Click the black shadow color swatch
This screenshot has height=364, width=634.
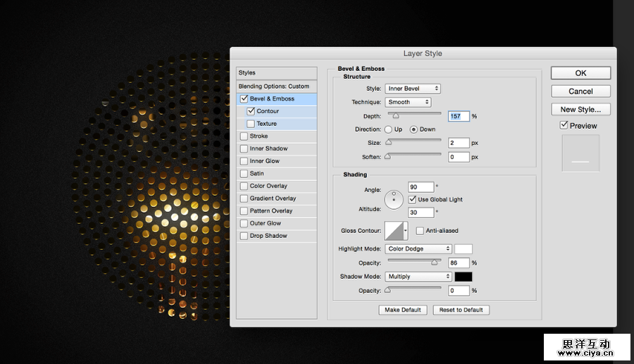464,277
